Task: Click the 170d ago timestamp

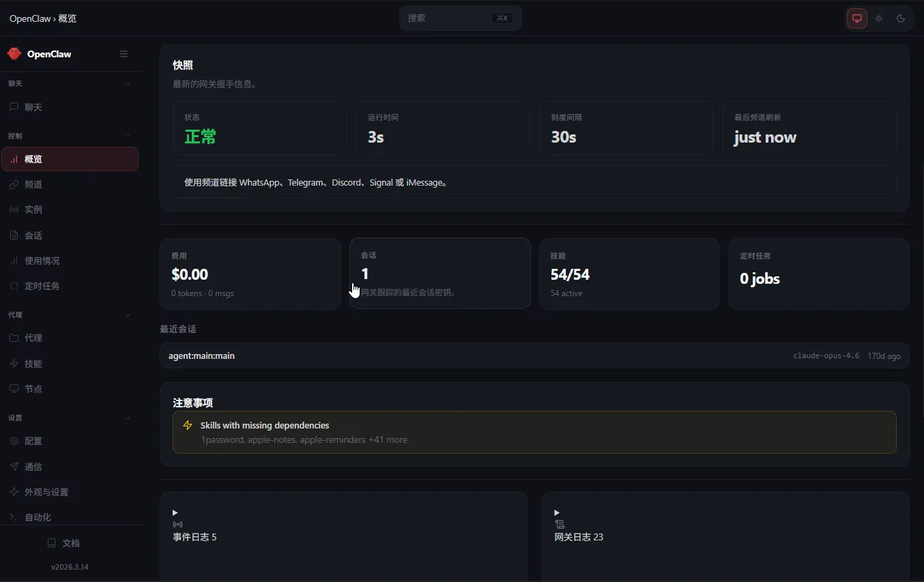Action: 884,356
